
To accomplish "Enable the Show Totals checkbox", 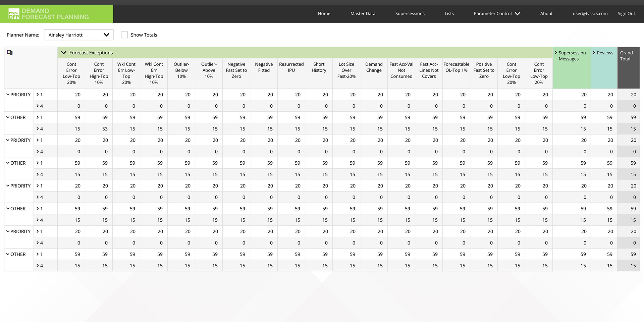I will pyautogui.click(x=124, y=35).
